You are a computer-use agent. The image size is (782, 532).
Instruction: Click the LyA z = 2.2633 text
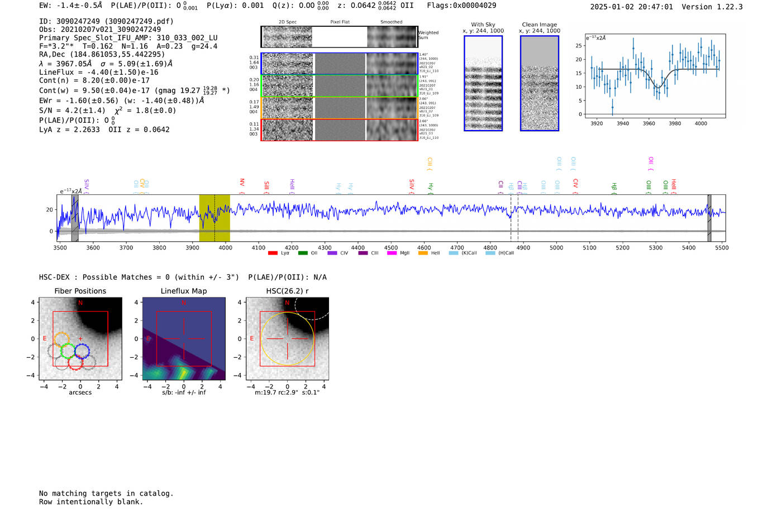pyautogui.click(x=69, y=130)
